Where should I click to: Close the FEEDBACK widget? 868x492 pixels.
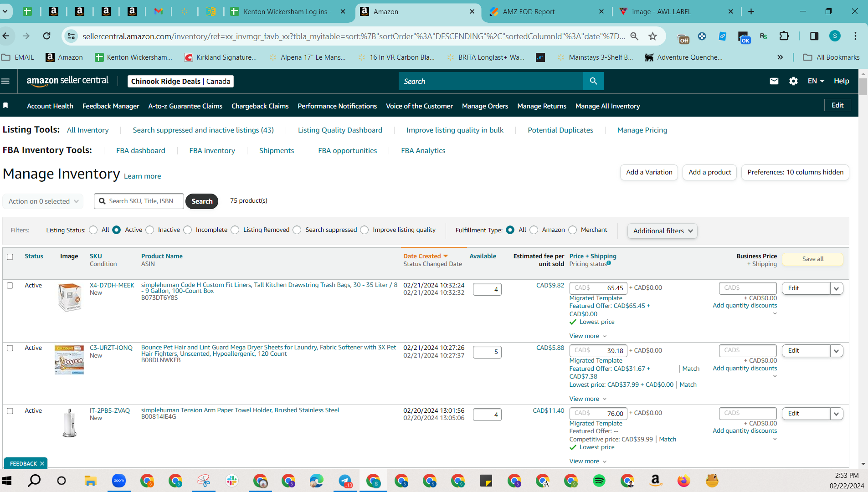coord(42,464)
